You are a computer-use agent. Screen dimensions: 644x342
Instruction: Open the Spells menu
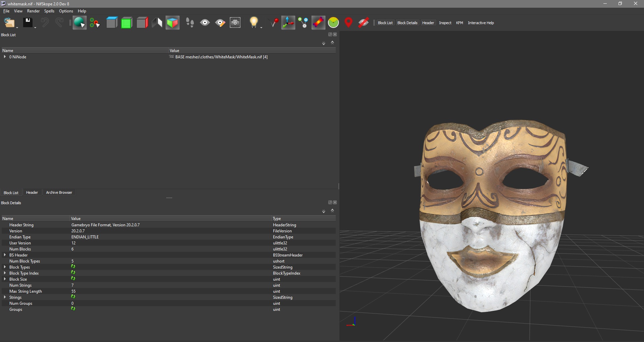click(x=49, y=11)
